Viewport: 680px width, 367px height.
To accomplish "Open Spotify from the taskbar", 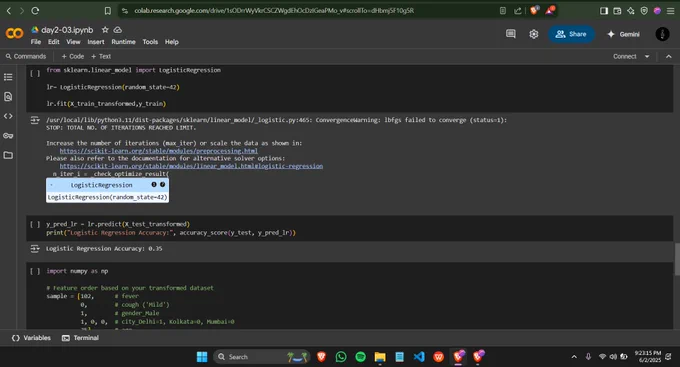I will coord(360,357).
